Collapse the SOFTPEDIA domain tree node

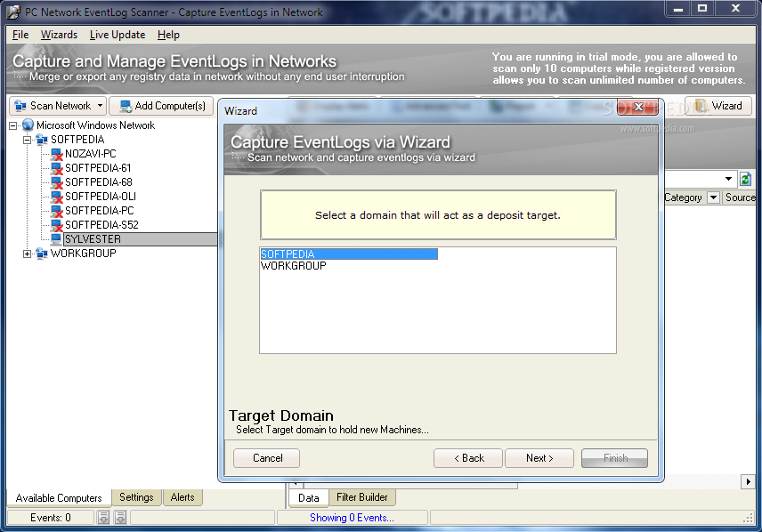[x=28, y=140]
